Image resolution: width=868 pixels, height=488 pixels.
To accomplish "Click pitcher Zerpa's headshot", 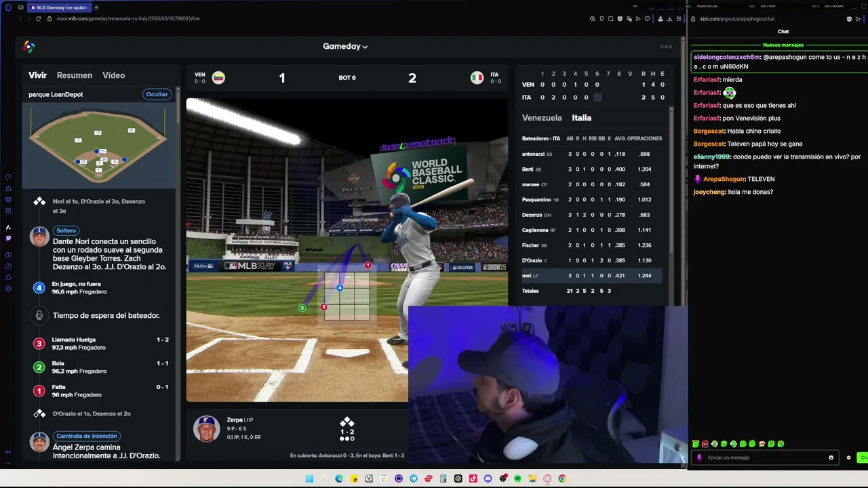I will coord(206,428).
